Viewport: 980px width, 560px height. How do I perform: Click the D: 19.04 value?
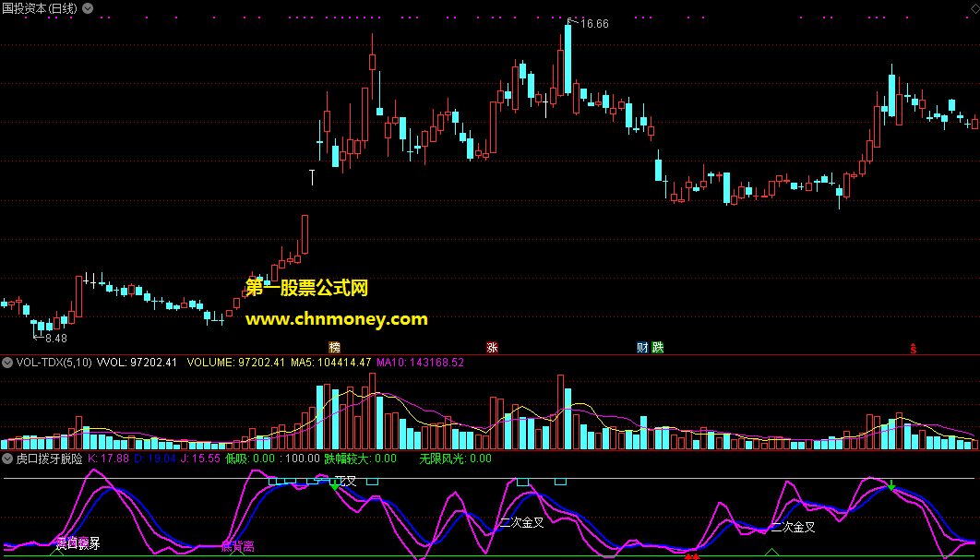coord(155,459)
